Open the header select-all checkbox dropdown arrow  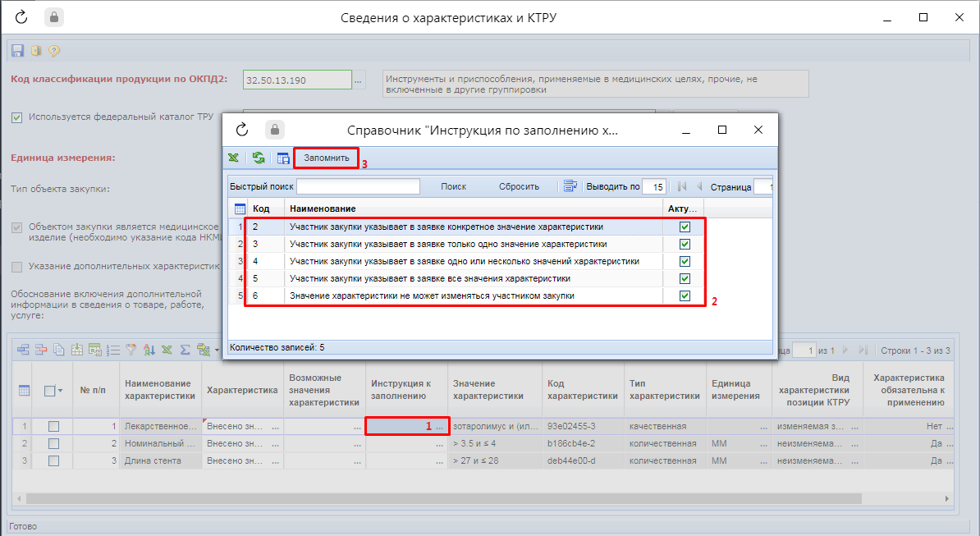point(61,392)
